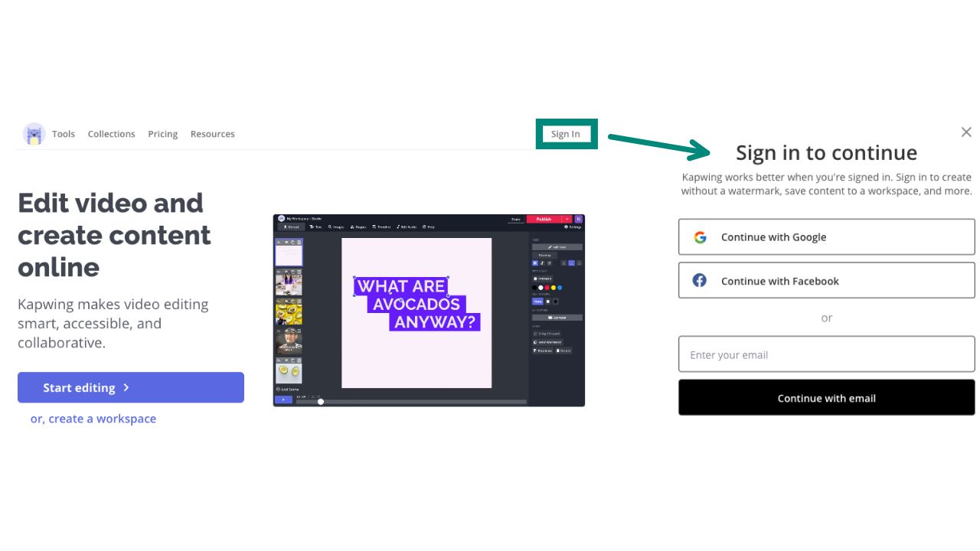
Task: Go to the Pricing page
Action: pyautogui.click(x=162, y=134)
